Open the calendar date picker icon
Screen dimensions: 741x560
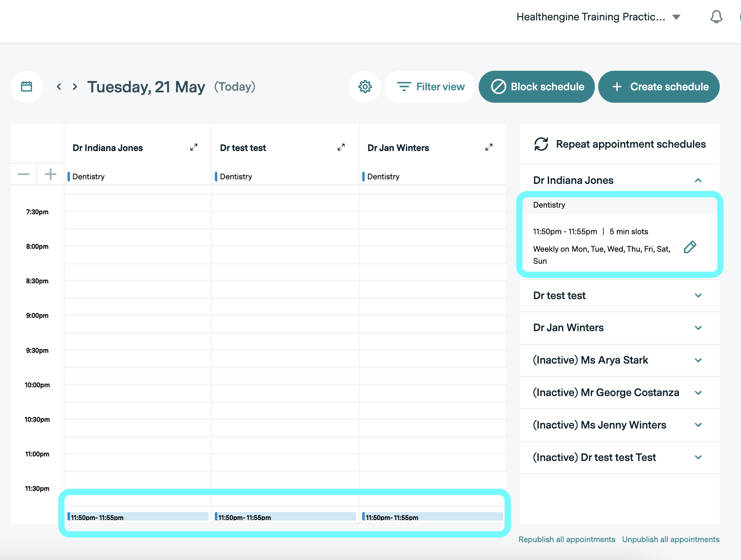[x=27, y=87]
